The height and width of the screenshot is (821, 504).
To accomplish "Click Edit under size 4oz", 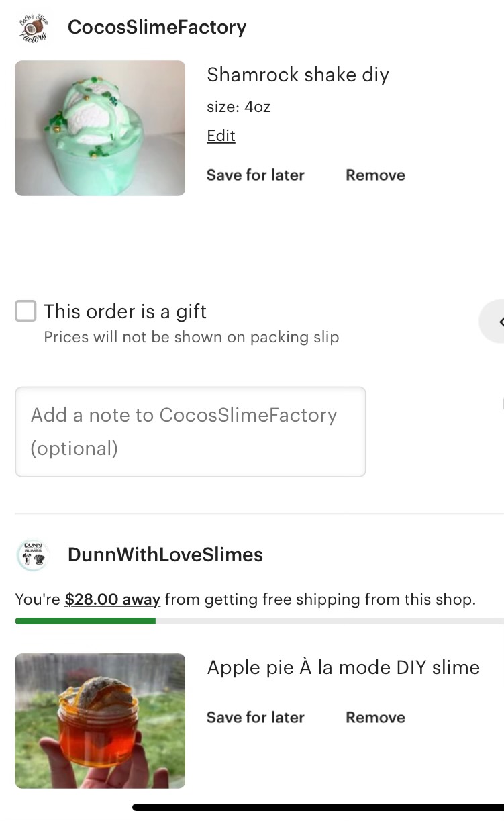I will [221, 136].
